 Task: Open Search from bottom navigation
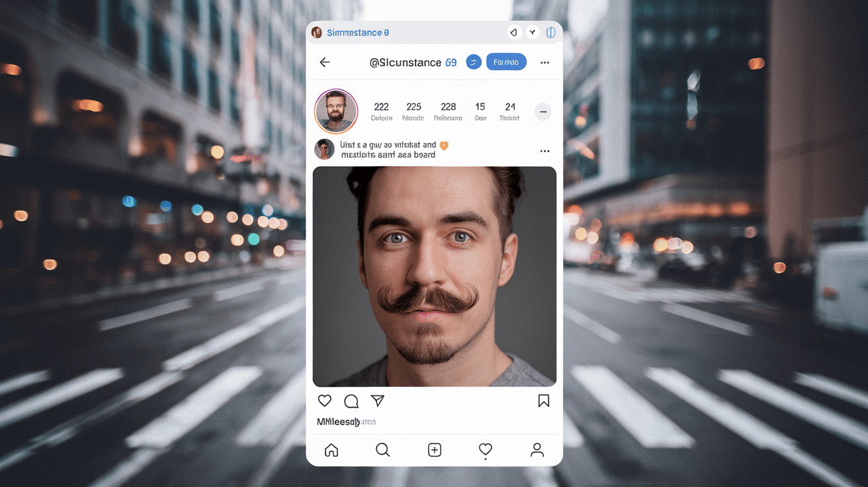click(382, 451)
